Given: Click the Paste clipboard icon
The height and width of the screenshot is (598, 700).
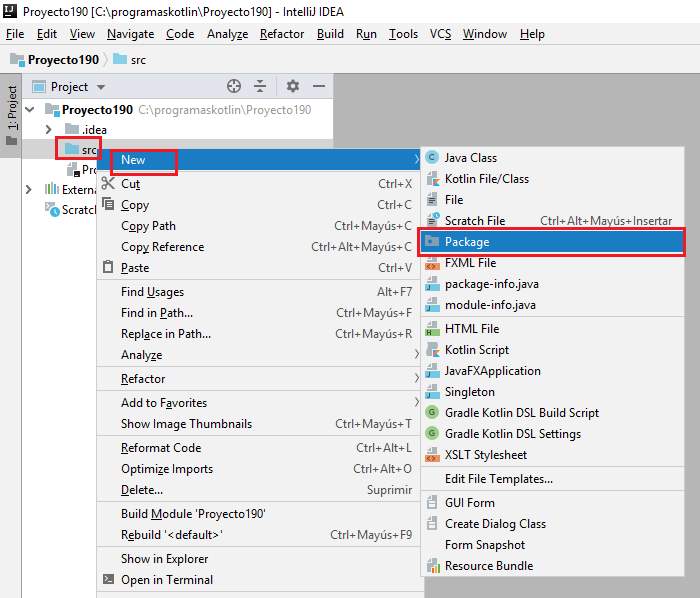Looking at the screenshot, I should coord(108,267).
